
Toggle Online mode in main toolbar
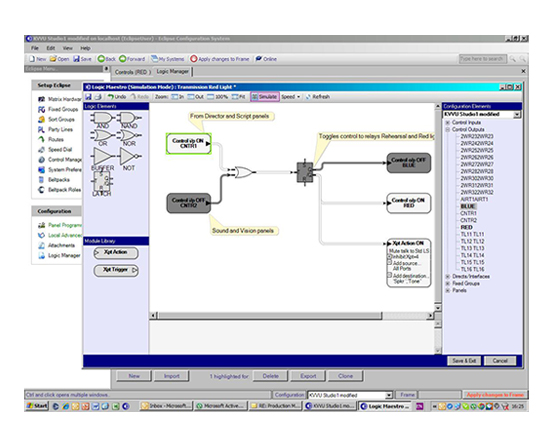tap(266, 59)
